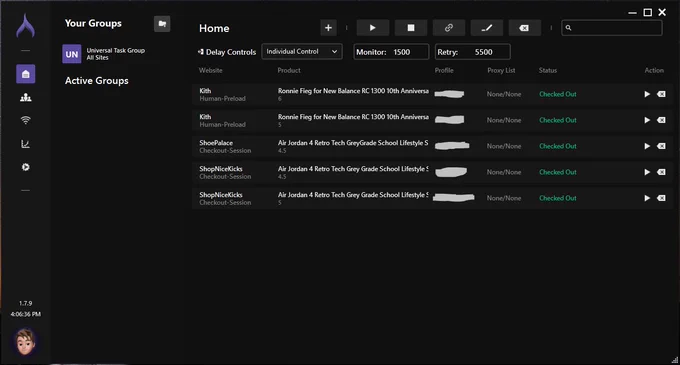Click the Product column header
680x365 pixels.
pos(289,70)
